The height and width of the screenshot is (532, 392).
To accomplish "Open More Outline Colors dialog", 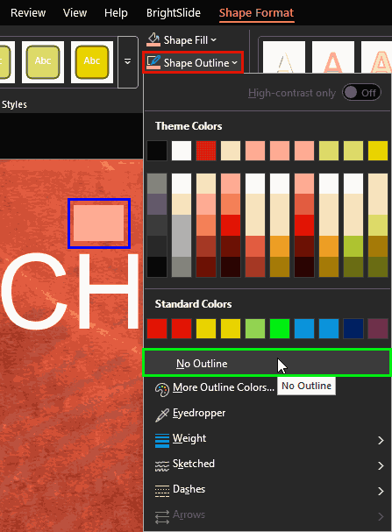I will (267, 387).
